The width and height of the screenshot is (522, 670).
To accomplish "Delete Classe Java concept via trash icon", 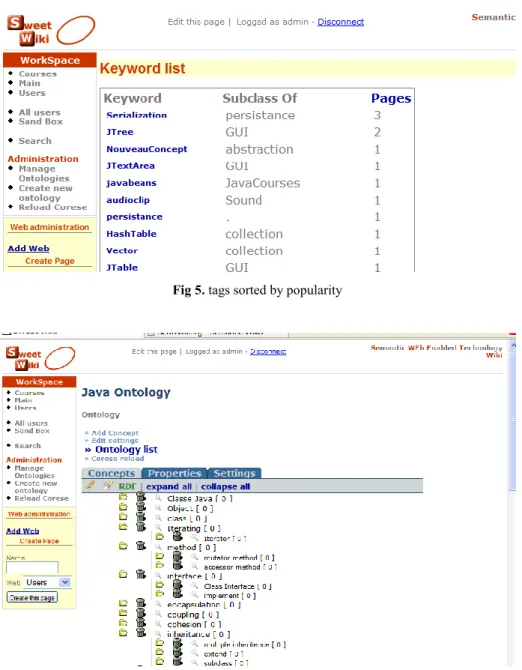I will coord(141,497).
